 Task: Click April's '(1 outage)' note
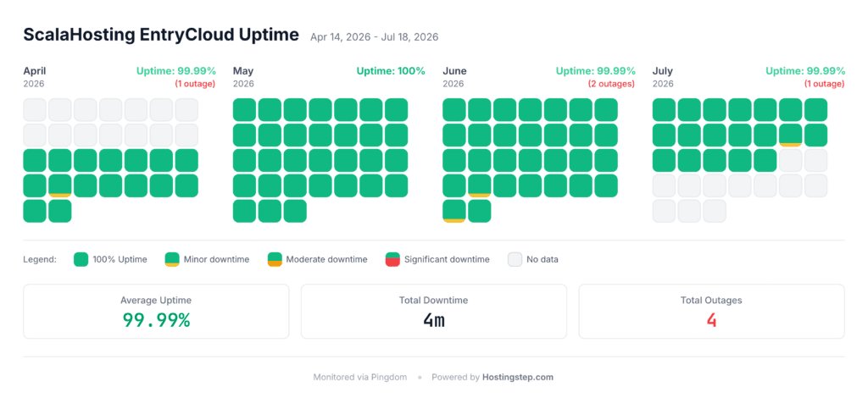(x=195, y=84)
